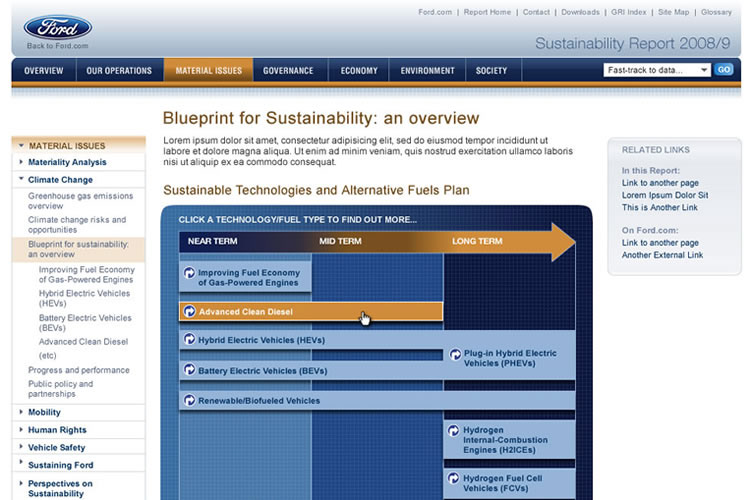Open the Our Operations tab
Viewport: 750px width, 500px height.
(119, 70)
